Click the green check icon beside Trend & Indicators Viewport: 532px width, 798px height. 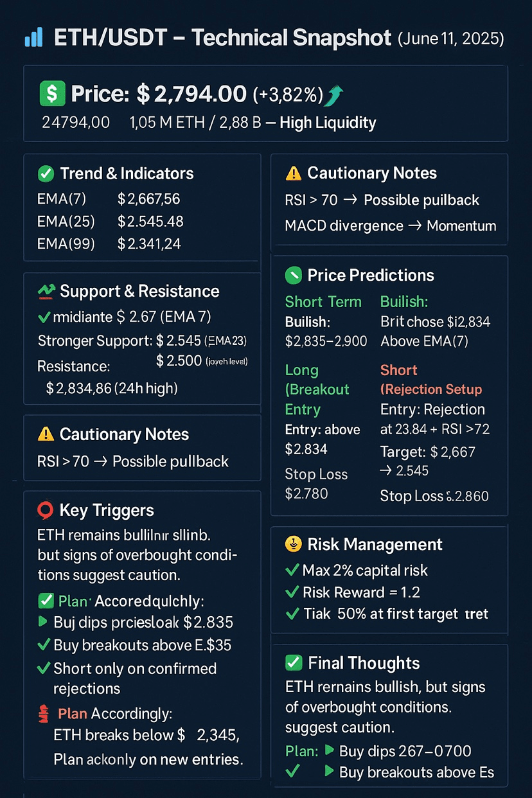pyautogui.click(x=46, y=173)
